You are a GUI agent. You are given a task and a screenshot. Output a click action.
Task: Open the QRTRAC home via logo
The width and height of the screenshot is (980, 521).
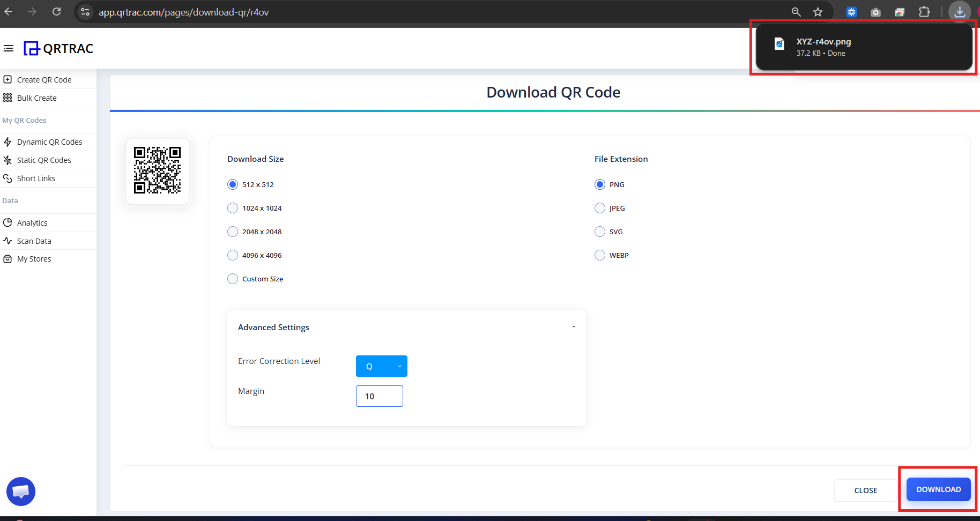tap(58, 48)
